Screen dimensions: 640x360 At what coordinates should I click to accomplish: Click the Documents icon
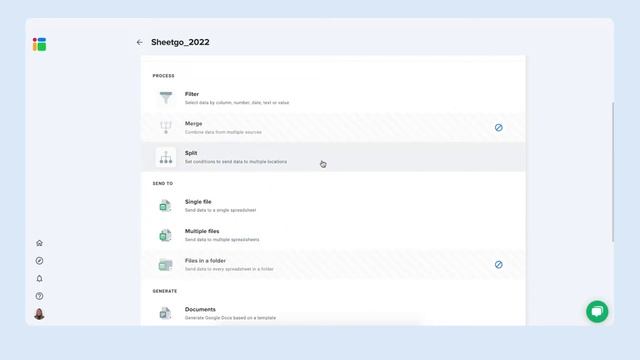(x=165, y=313)
